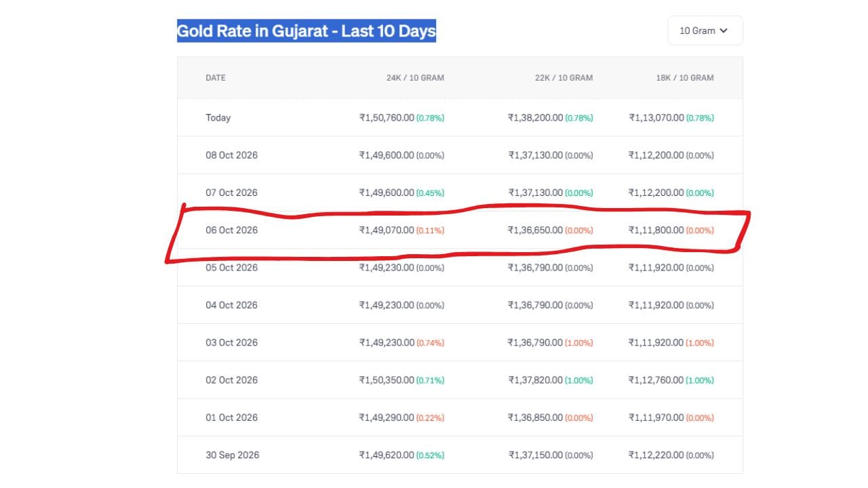Image resolution: width=868 pixels, height=488 pixels.
Task: Select the '04 Oct 2026' date cell
Action: tap(232, 305)
